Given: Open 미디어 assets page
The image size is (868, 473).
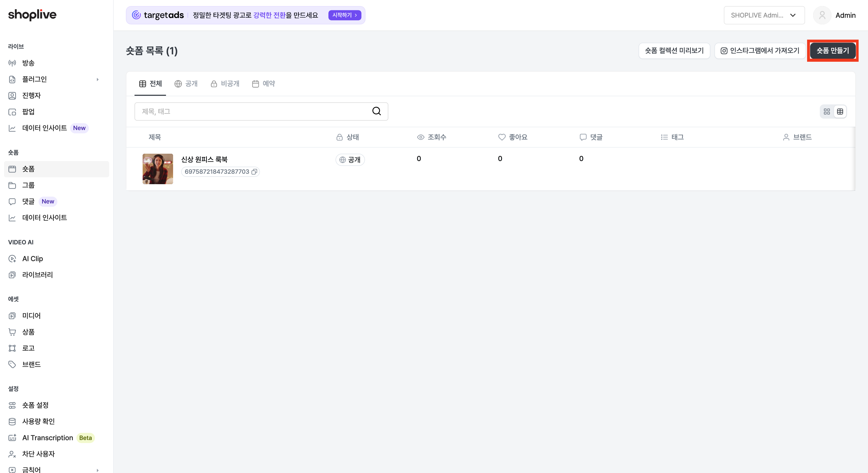Looking at the screenshot, I should [56, 316].
